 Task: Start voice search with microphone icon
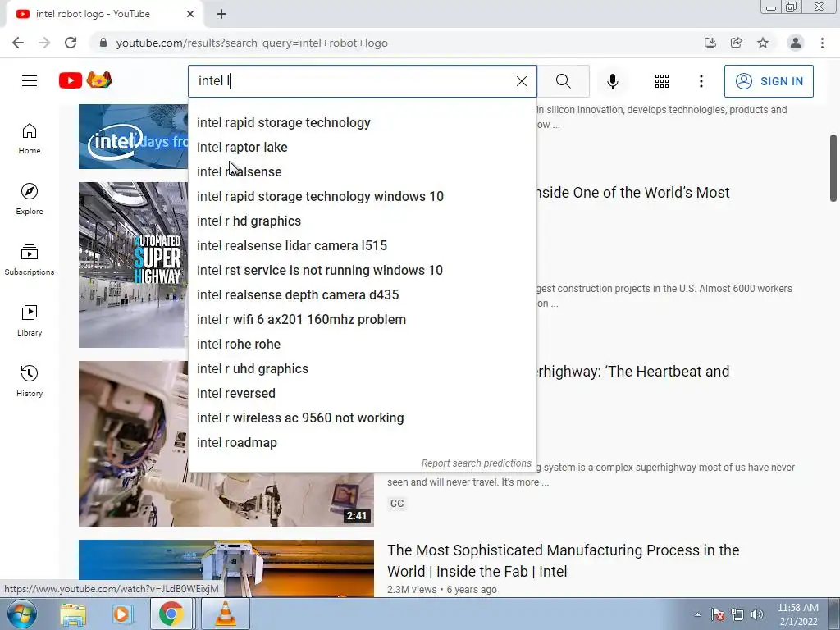[612, 81]
